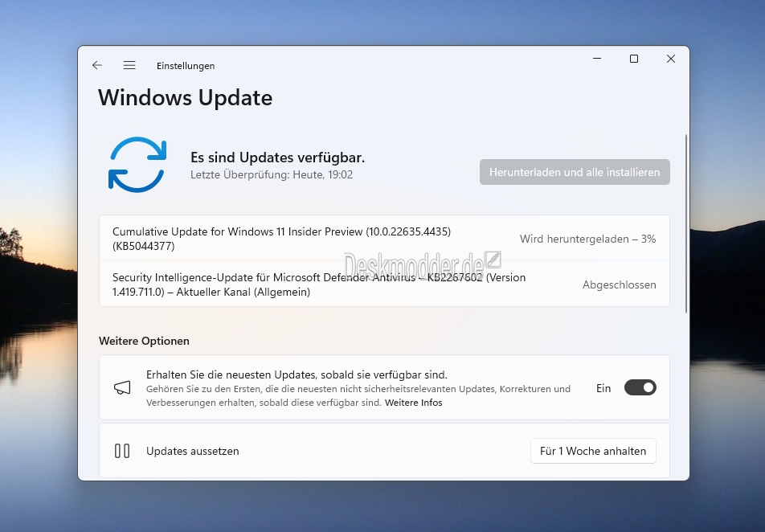Select the Cumulative Update KB5044377 row

tap(384, 238)
